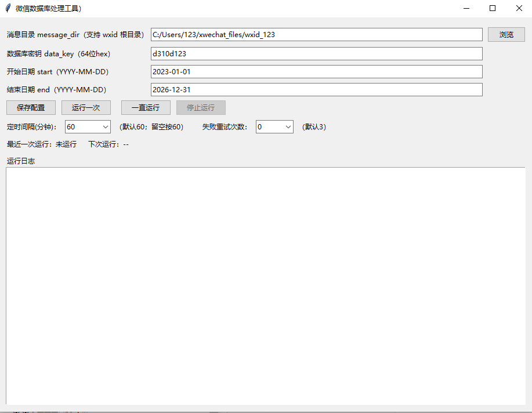Screen dimensions: 532x413
Task: Click the 保存配置 button
Action: point(31,107)
